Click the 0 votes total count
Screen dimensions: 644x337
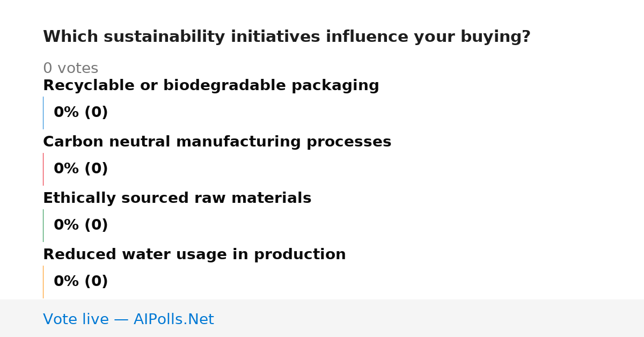tap(70, 69)
